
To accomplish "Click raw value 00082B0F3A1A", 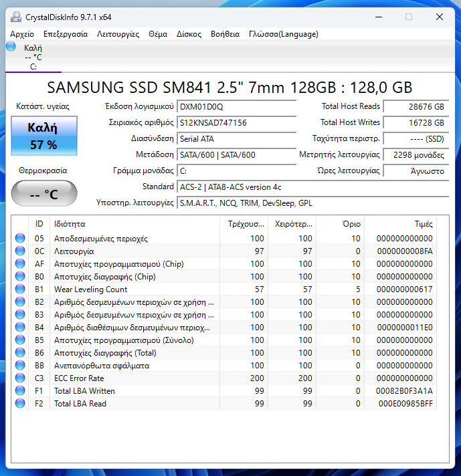I will point(404,391).
